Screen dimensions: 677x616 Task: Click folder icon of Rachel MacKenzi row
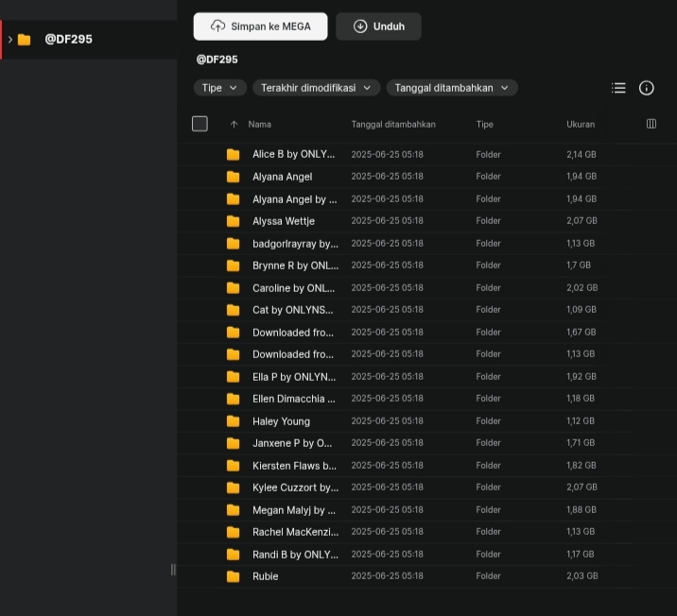coord(234,532)
